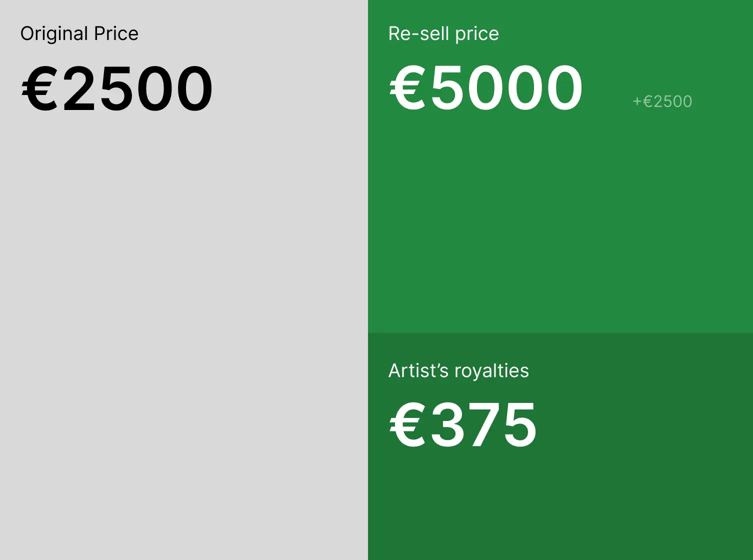753x560 pixels.
Task: Click the "Artist's royalties" heading label
Action: 458,371
